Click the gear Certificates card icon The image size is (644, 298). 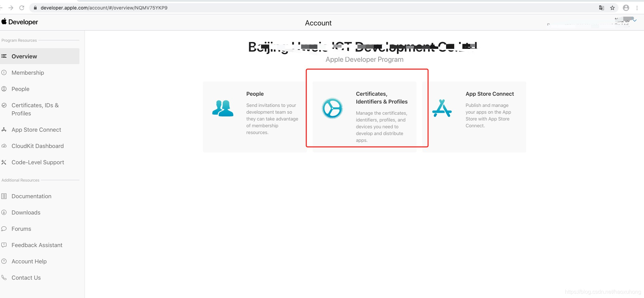point(332,108)
